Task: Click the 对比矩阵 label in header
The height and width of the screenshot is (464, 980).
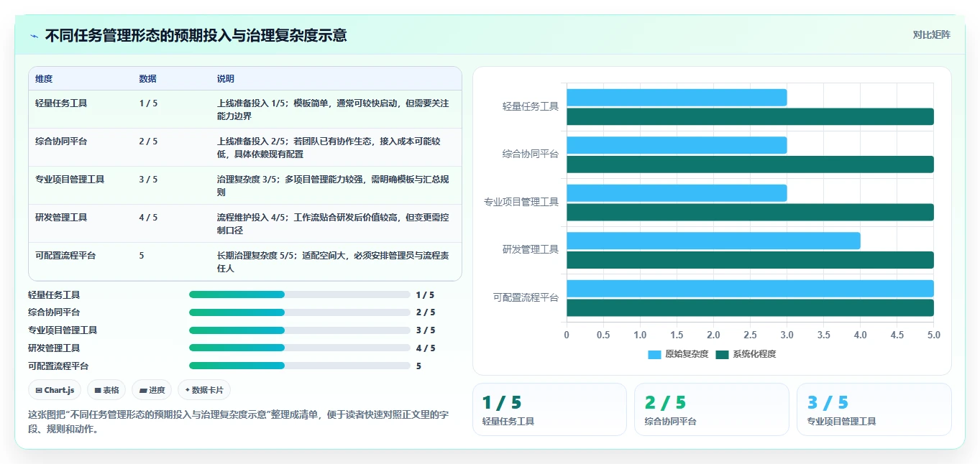Action: [931, 34]
